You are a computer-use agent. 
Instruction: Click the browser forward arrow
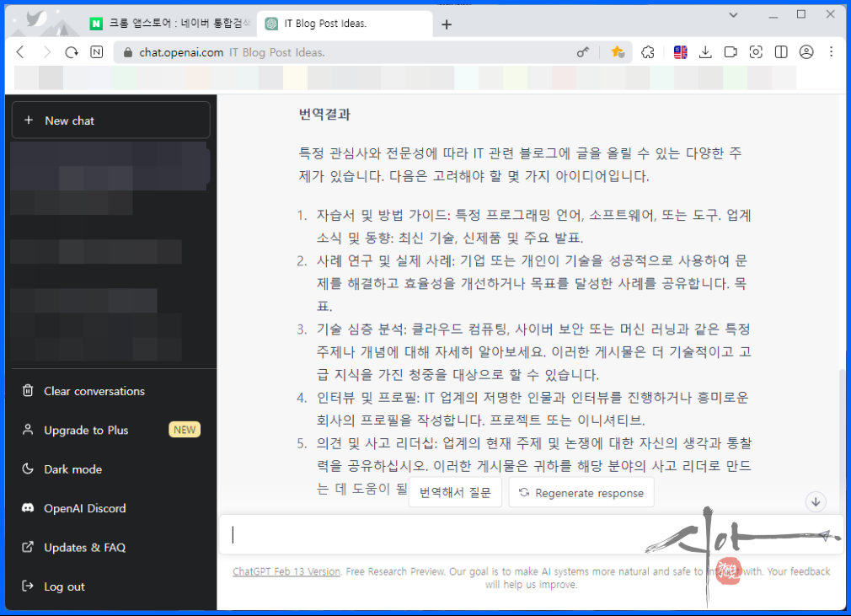pyautogui.click(x=46, y=52)
